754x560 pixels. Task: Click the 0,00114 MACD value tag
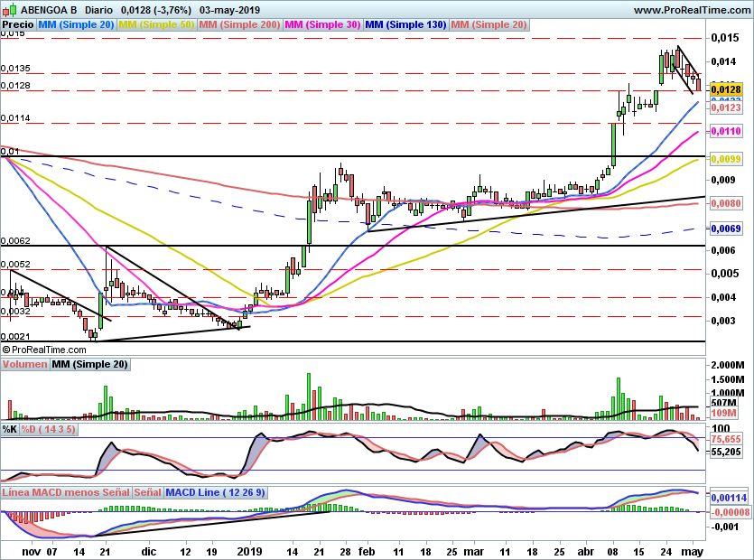(730, 498)
